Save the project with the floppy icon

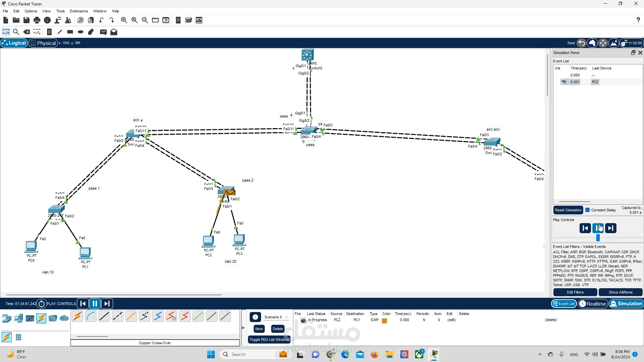click(x=27, y=20)
